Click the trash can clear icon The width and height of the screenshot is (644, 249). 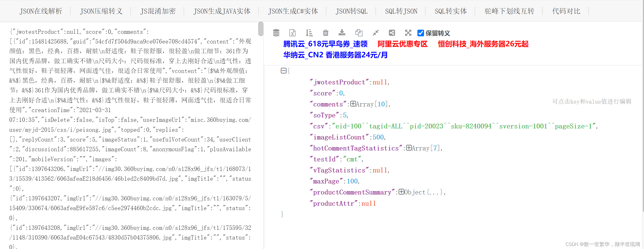click(326, 33)
